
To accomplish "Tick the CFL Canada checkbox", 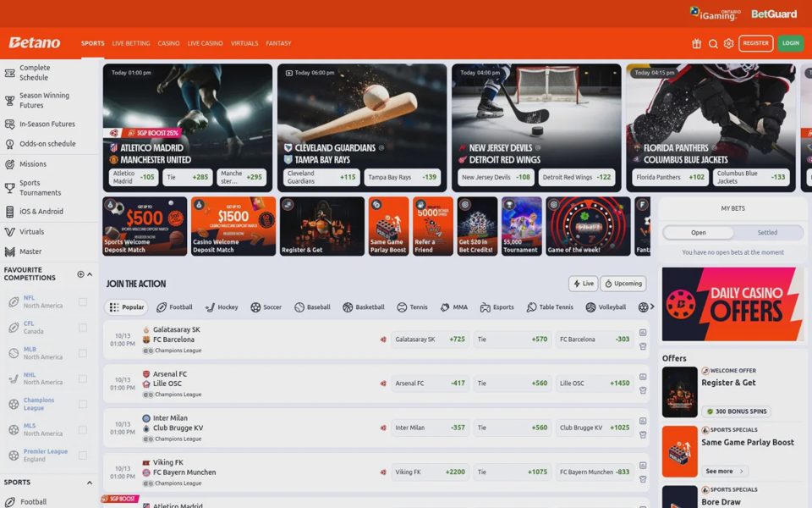I will tap(82, 328).
